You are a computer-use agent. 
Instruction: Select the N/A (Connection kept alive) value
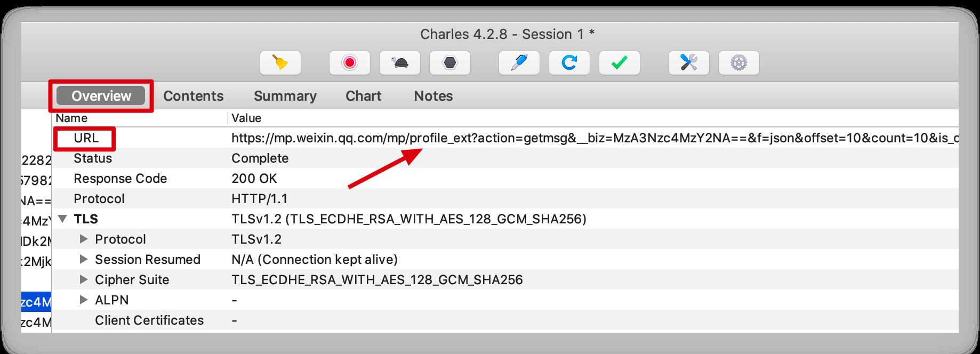click(315, 260)
